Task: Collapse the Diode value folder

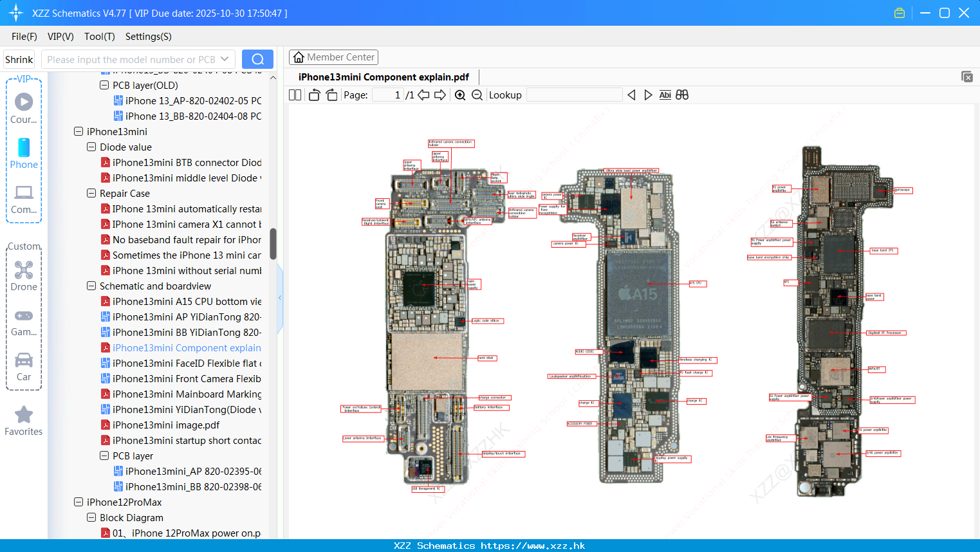Action: (x=91, y=147)
